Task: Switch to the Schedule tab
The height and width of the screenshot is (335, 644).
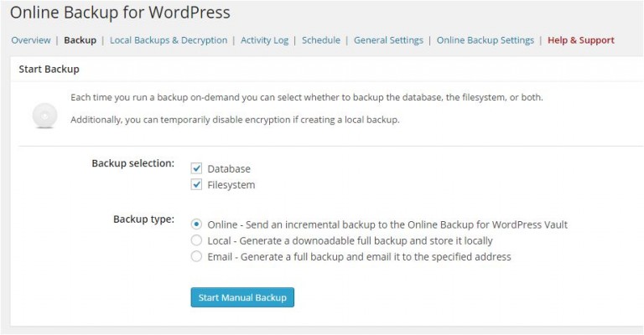Action: click(x=321, y=40)
